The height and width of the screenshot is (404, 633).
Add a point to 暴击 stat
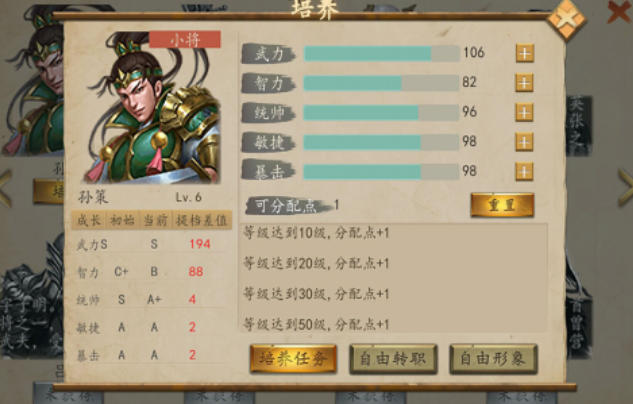[524, 172]
